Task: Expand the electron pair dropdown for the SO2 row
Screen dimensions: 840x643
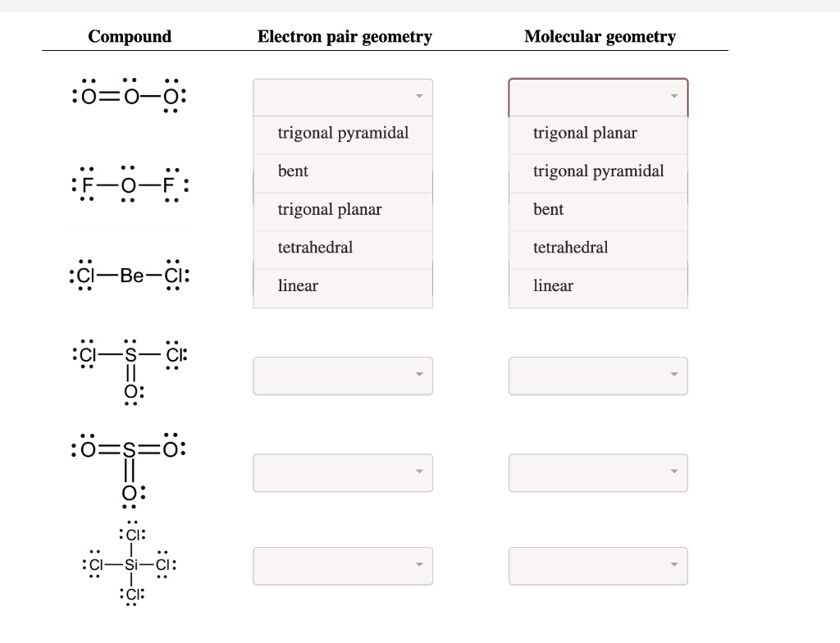Action: [343, 472]
